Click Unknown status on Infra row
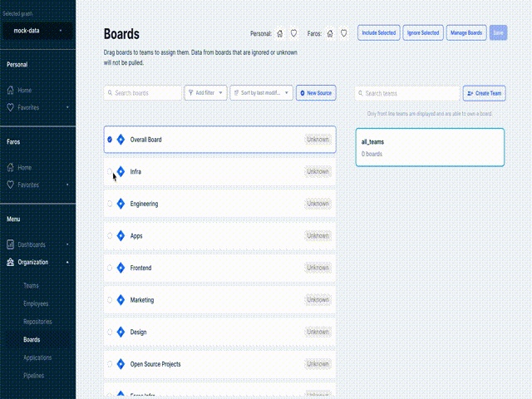Image resolution: width=532 pixels, height=399 pixels. (318, 172)
